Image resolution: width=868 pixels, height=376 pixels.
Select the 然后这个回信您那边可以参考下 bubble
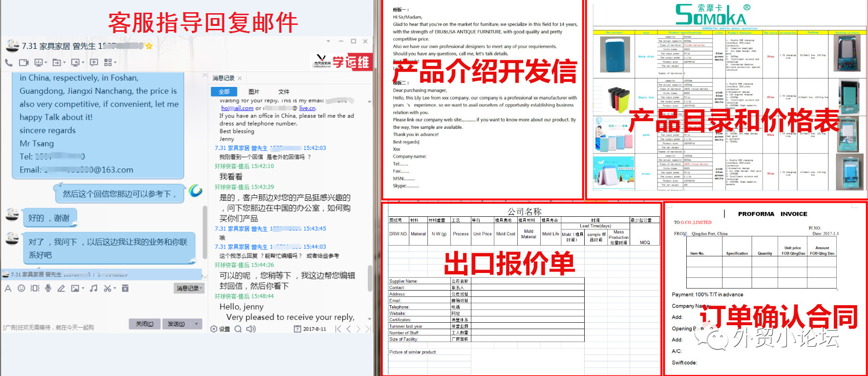coord(119,194)
